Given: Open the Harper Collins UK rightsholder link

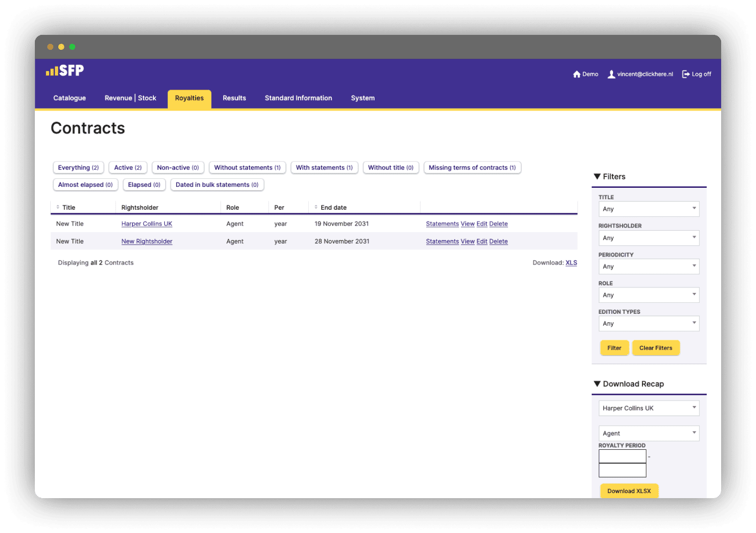Looking at the screenshot, I should pyautogui.click(x=146, y=224).
